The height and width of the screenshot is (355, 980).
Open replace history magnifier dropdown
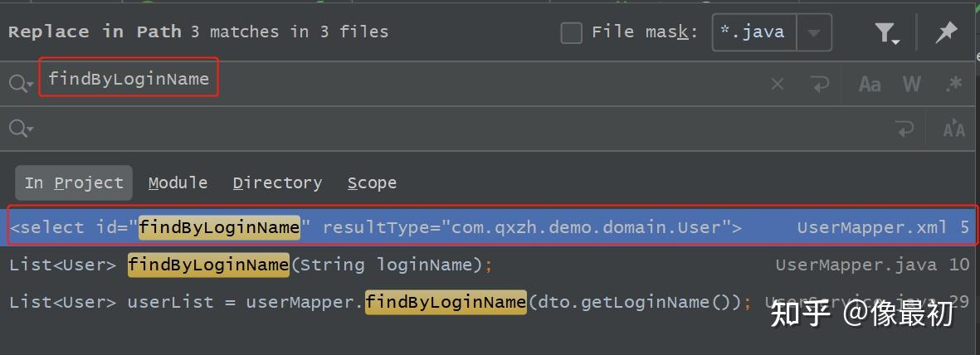click(21, 129)
